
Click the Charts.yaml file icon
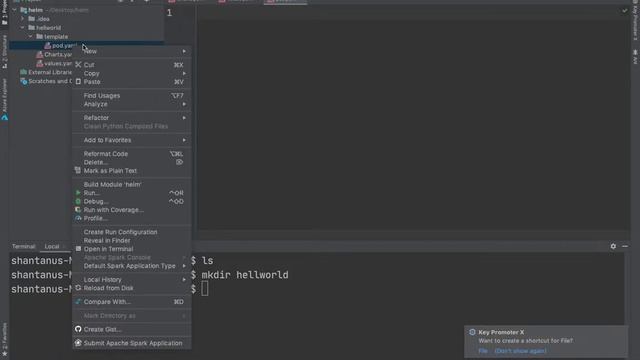pyautogui.click(x=40, y=54)
